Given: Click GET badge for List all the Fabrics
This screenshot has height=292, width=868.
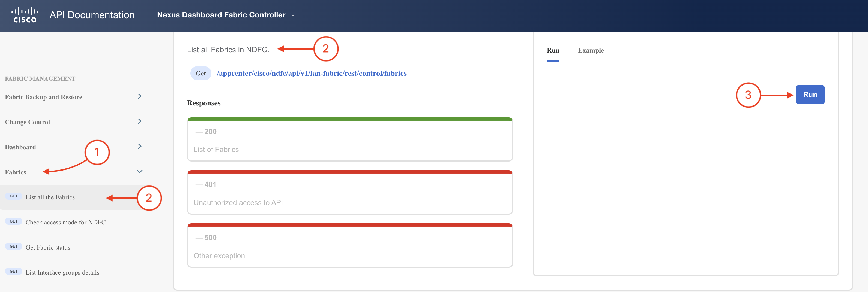Looking at the screenshot, I should [x=13, y=196].
